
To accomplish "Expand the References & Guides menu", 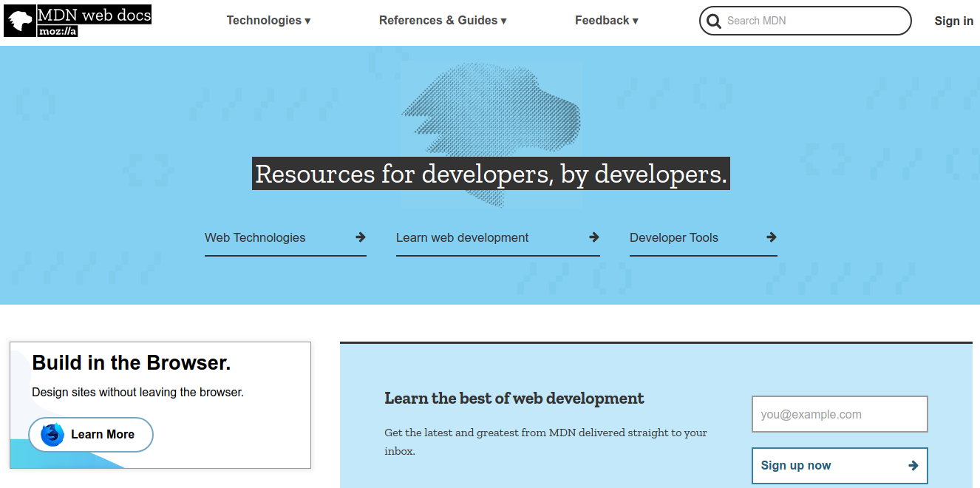I will coord(443,21).
